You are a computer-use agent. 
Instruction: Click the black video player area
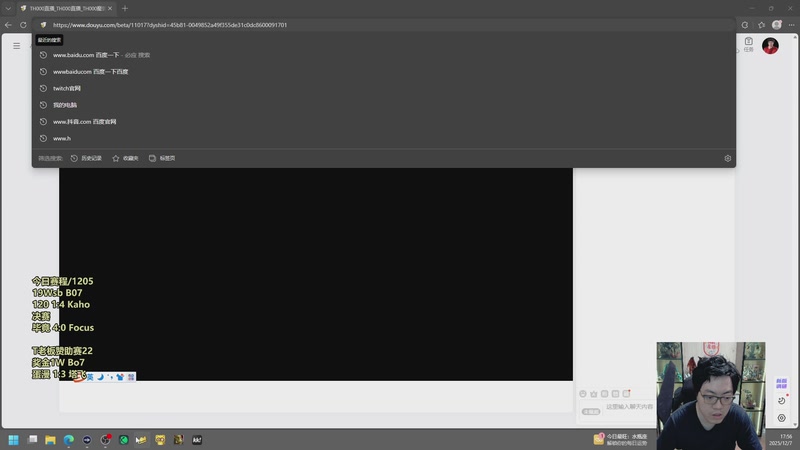point(316,274)
